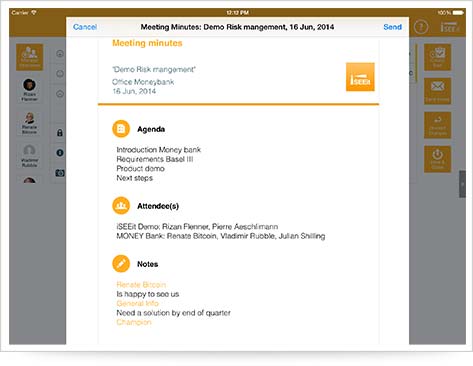Tap the Office Moneybank line
Screen dimensions: 473x366
point(143,82)
